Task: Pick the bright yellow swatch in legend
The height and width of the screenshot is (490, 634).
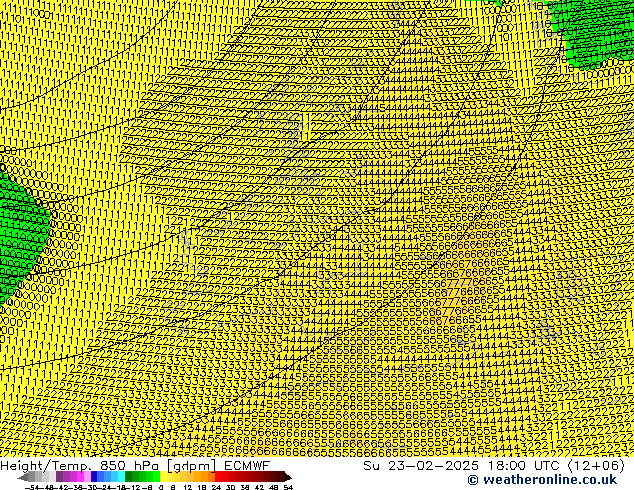Action: coord(163,476)
